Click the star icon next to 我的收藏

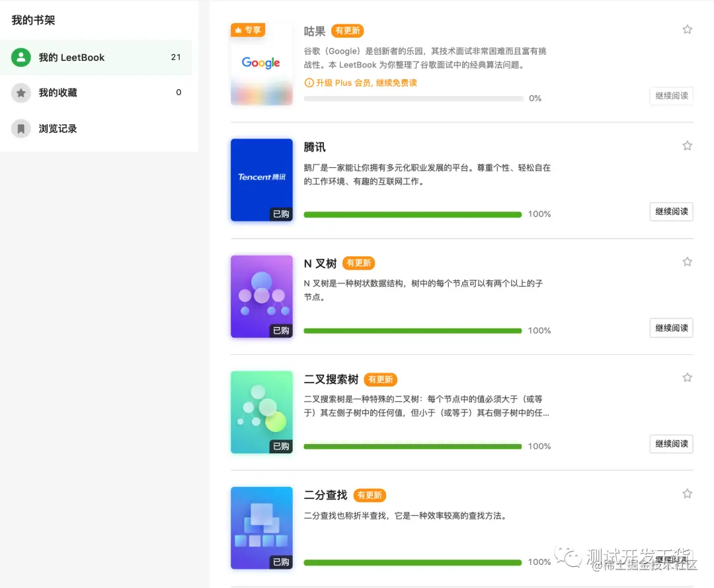pyautogui.click(x=20, y=92)
